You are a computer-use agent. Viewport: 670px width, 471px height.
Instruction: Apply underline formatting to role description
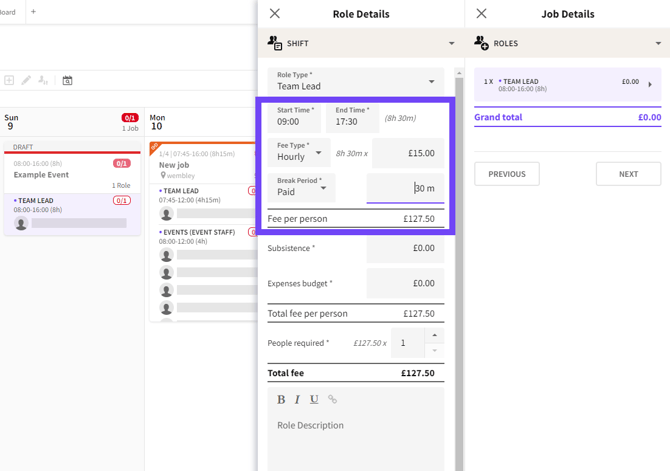[x=314, y=399]
